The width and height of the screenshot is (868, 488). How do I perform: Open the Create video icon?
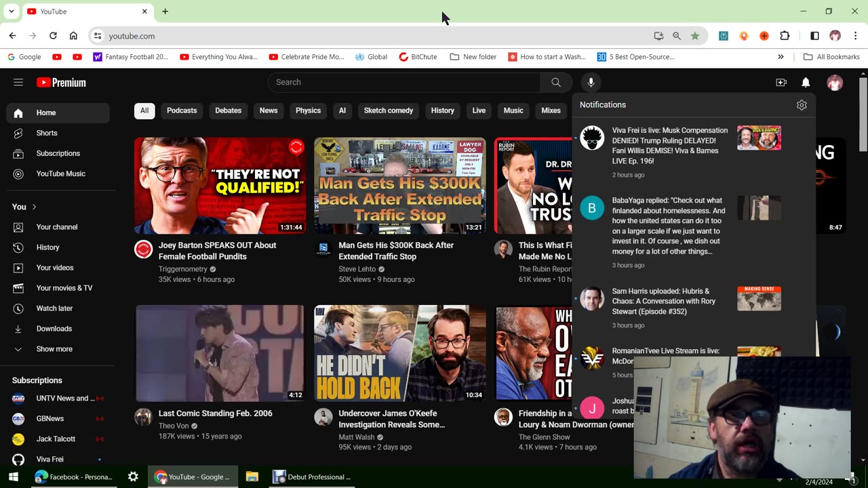point(781,82)
